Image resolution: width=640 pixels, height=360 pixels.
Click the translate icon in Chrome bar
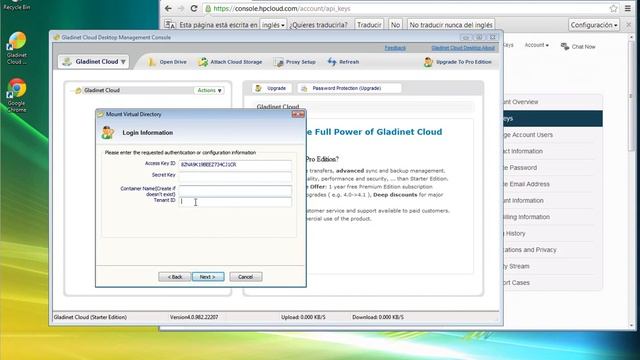tap(170, 24)
